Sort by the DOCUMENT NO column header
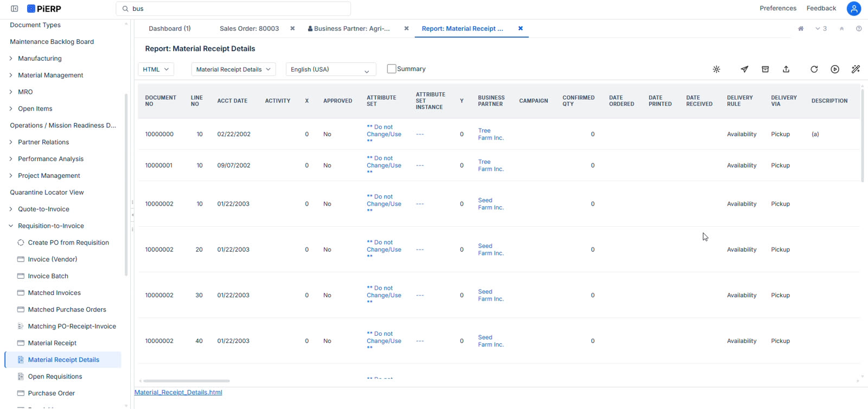The image size is (868, 409). pos(161,101)
